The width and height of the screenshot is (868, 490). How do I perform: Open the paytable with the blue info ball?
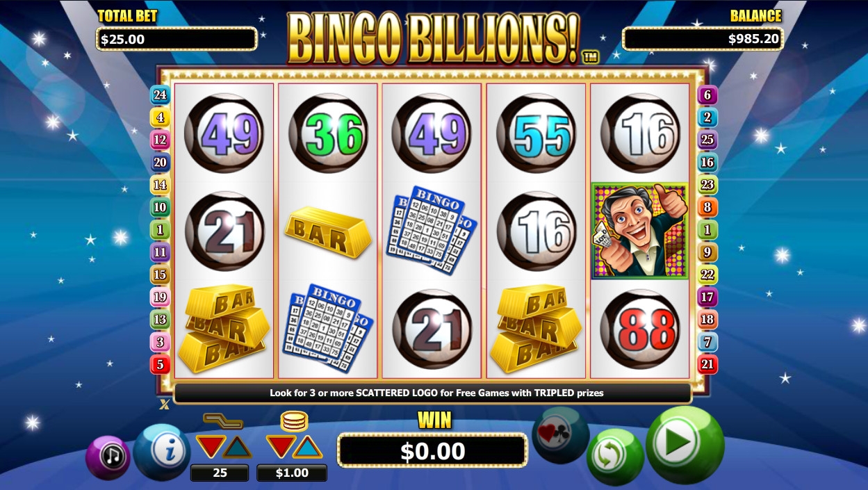(161, 452)
